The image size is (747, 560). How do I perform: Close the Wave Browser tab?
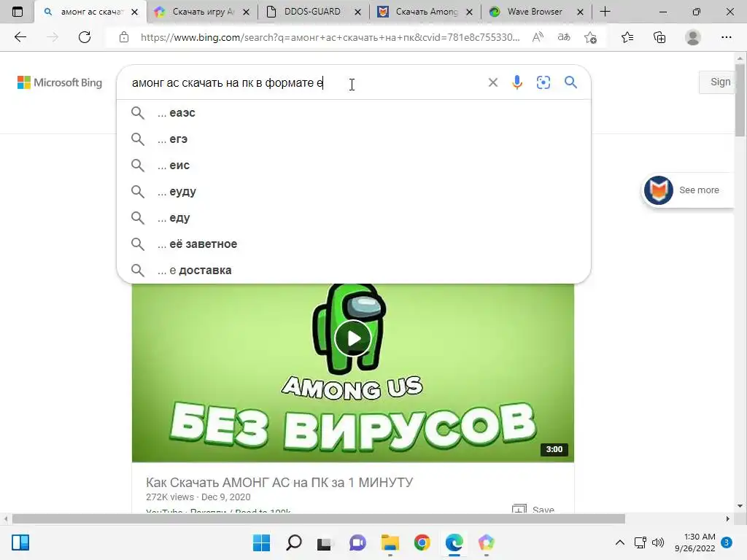pos(580,12)
